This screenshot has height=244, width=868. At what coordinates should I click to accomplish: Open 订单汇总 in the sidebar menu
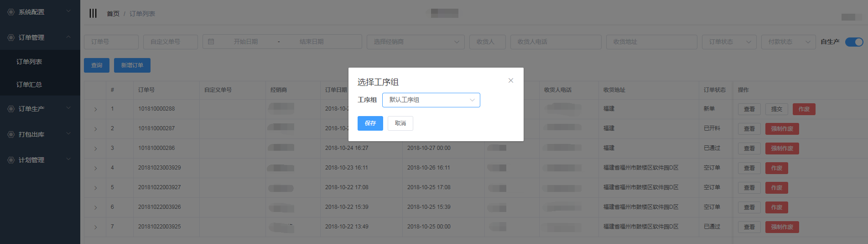(29, 85)
